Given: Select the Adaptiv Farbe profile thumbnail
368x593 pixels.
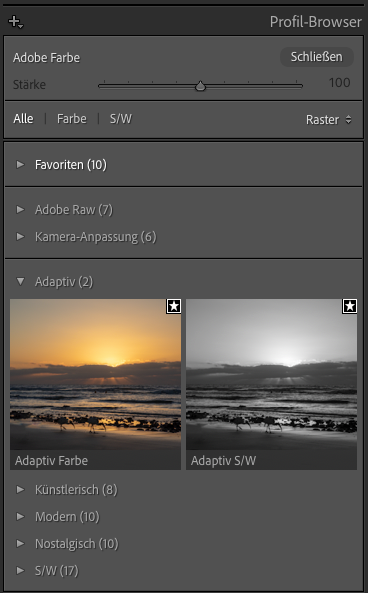Looking at the screenshot, I should pos(95,384).
